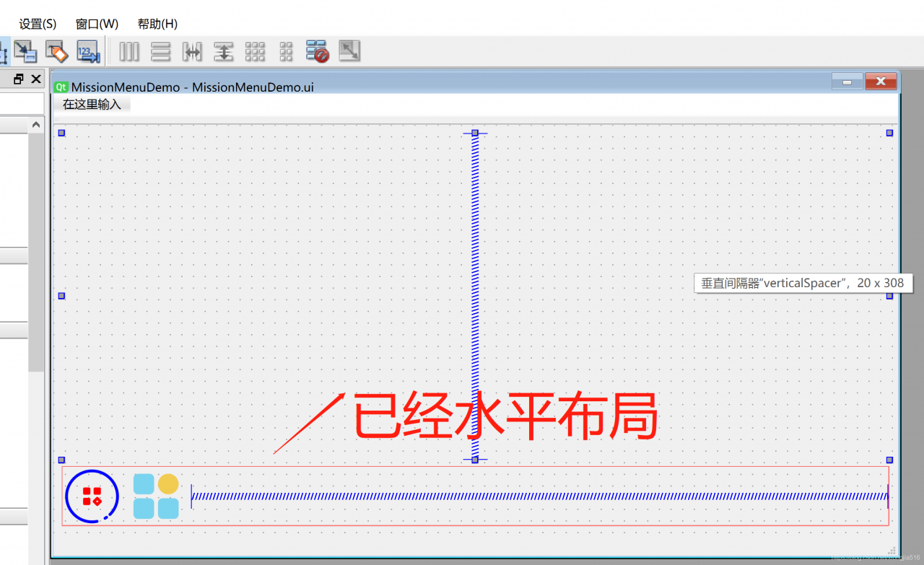Click the bottom-left selection handle
Screen dimensions: 924x565
(x=61, y=460)
